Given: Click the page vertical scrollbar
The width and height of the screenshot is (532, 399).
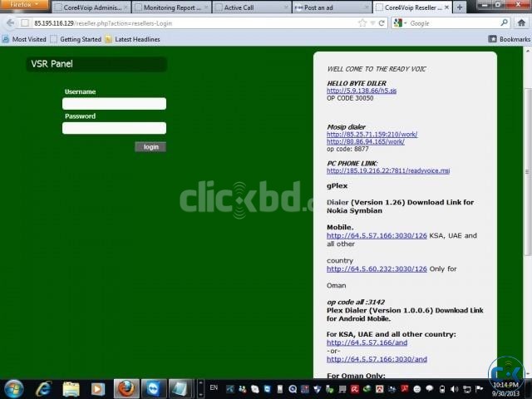Looking at the screenshot, I should pos(528,171).
